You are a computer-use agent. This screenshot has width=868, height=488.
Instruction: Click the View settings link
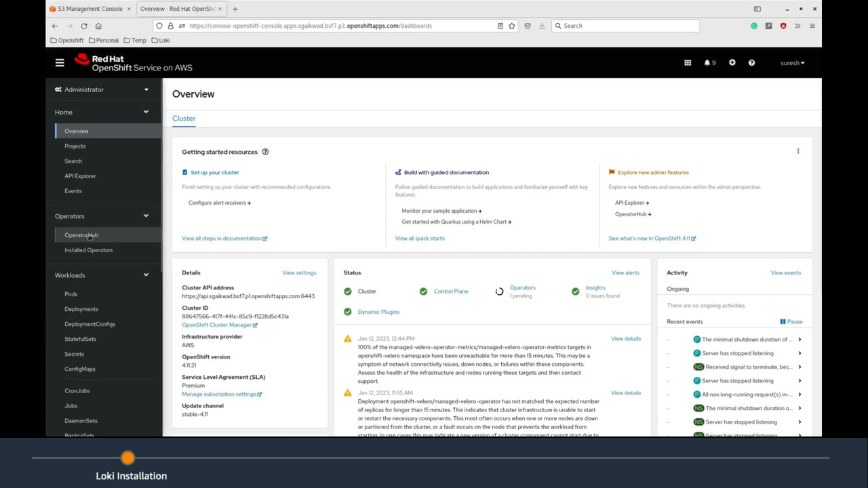point(299,272)
